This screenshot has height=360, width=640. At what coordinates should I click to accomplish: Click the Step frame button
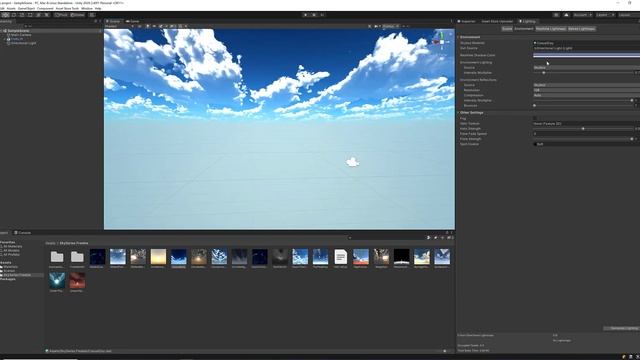(322, 15)
